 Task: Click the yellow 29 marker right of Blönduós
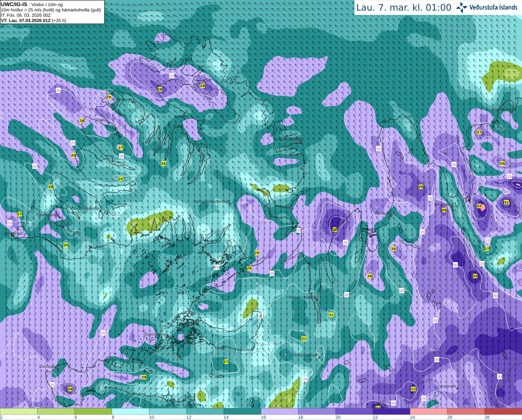click(x=420, y=187)
